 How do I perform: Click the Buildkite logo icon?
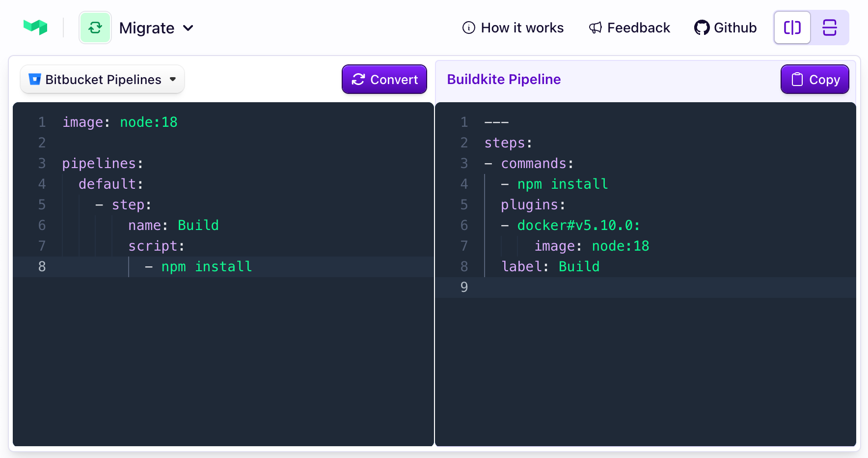coord(35,27)
